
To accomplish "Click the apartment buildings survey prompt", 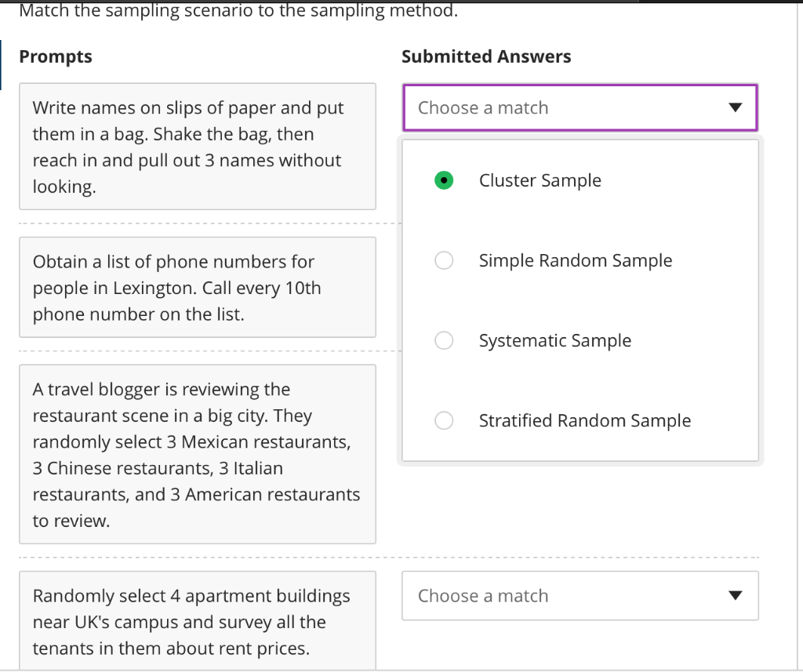I will pos(198,622).
